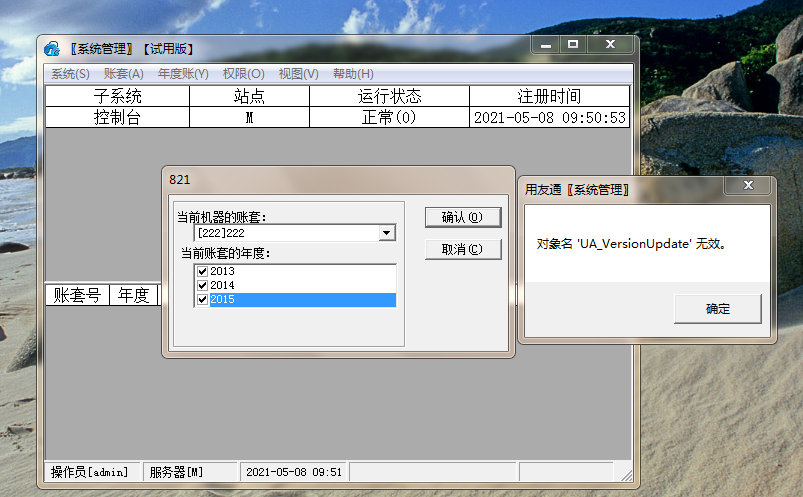Select the [222]222 account combo box field
The image size is (803, 497).
click(294, 233)
